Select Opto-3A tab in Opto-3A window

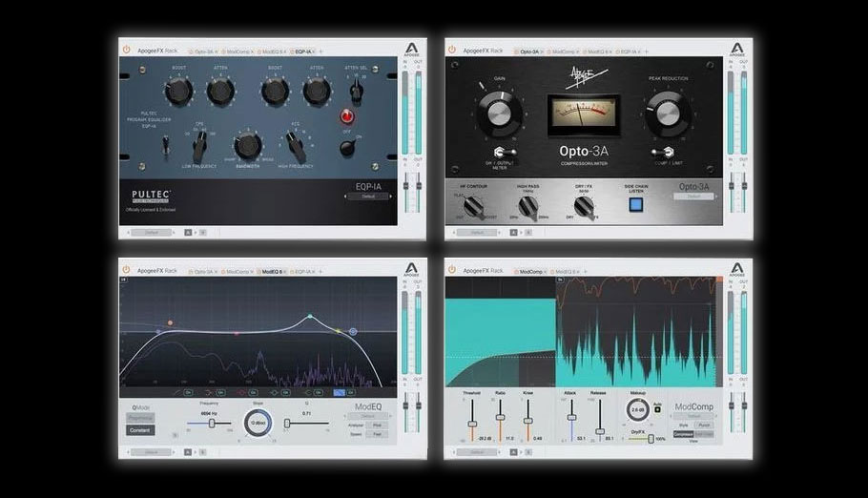[529, 52]
